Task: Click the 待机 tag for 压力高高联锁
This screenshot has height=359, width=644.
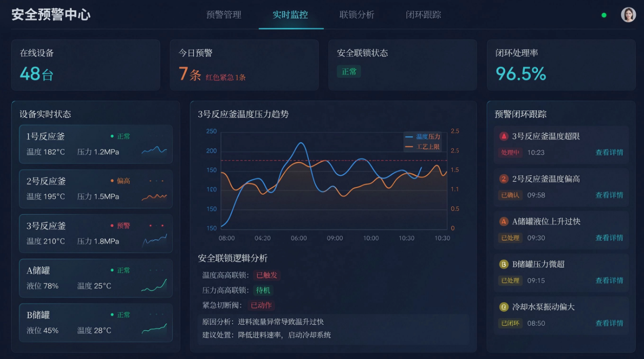Action: coord(263,290)
